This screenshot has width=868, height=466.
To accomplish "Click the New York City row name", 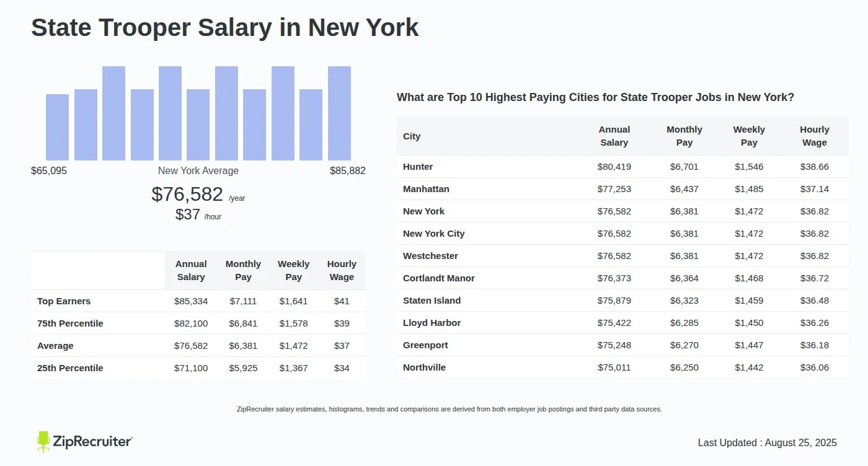I will click(433, 234).
